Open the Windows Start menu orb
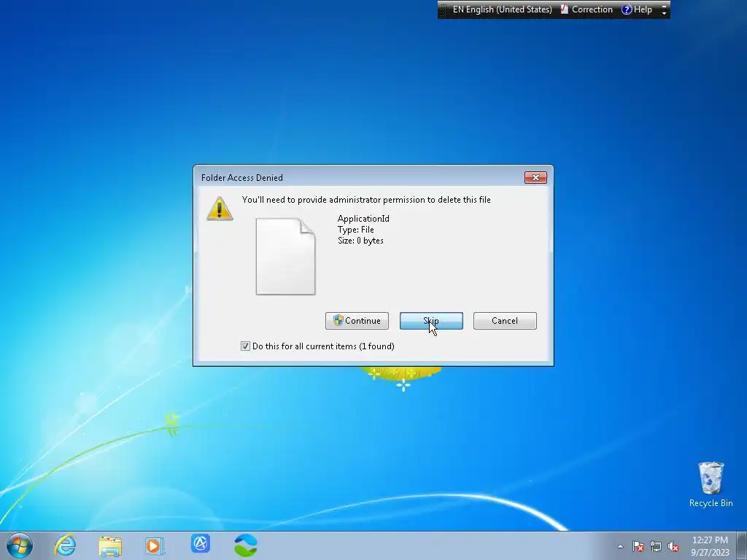The height and width of the screenshot is (560, 747). (x=20, y=545)
